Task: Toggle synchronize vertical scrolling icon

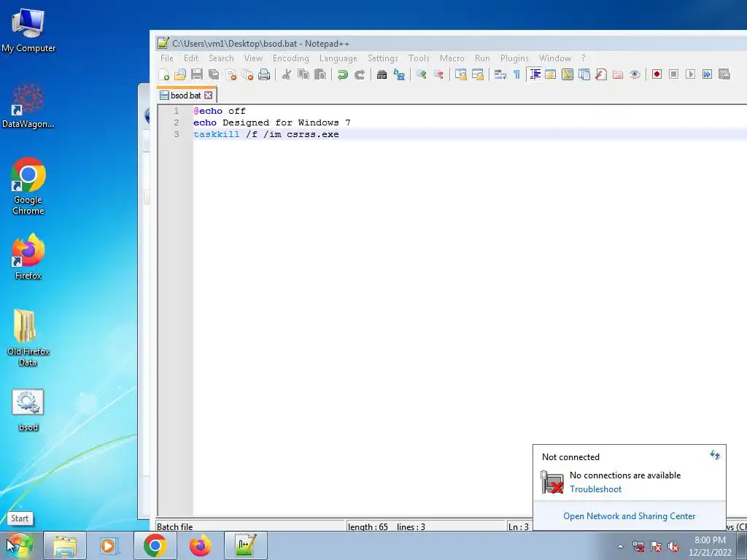Action: tap(461, 74)
